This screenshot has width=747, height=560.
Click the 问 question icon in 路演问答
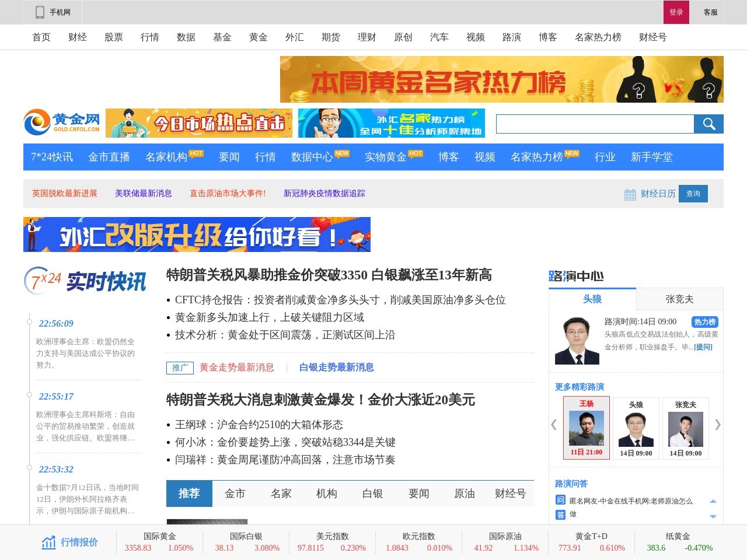560,500
